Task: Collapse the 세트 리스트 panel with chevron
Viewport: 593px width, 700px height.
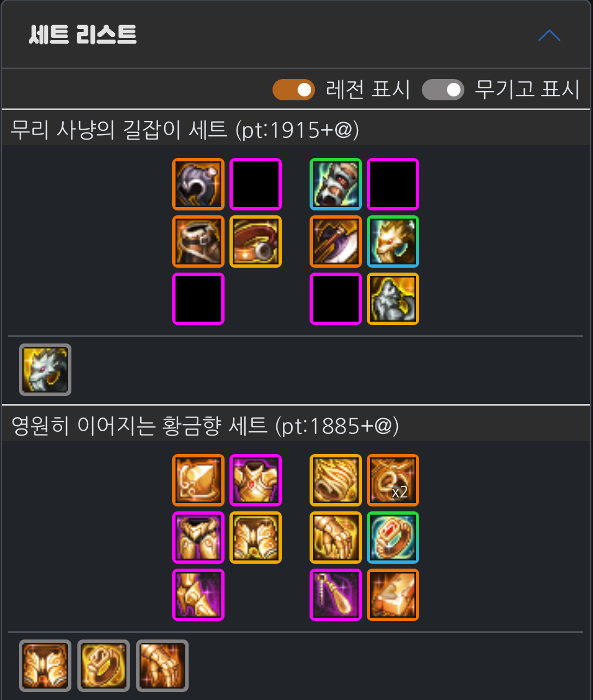Action: (549, 35)
